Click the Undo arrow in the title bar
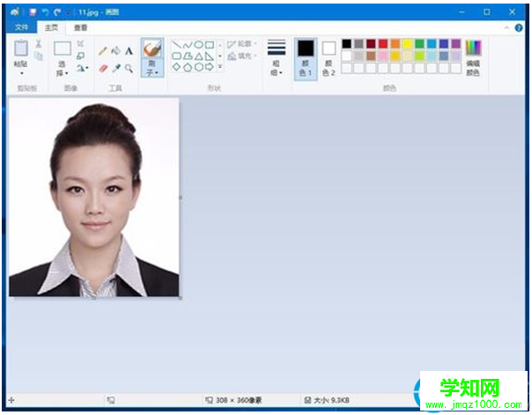 (45, 12)
